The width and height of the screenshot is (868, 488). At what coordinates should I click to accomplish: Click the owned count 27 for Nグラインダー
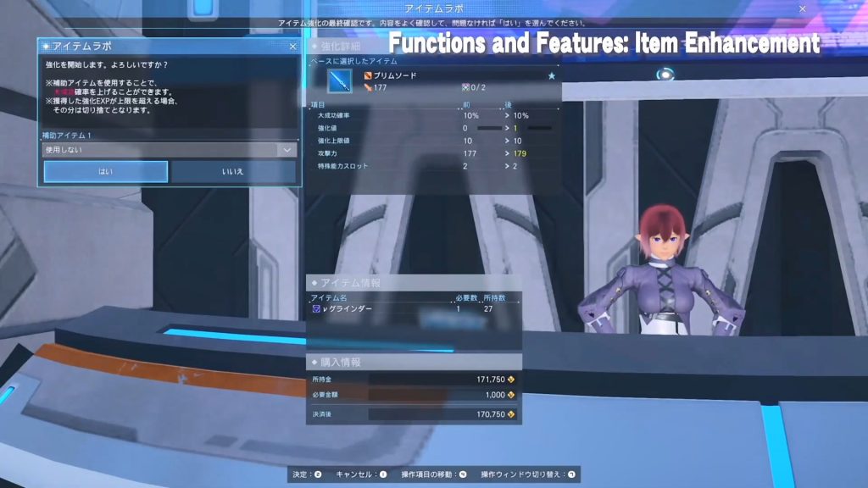[x=488, y=308]
